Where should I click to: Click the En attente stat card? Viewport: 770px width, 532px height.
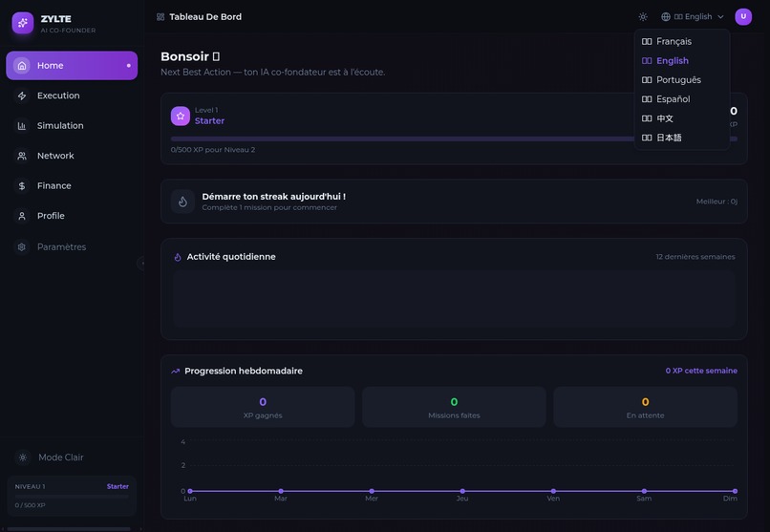[645, 407]
